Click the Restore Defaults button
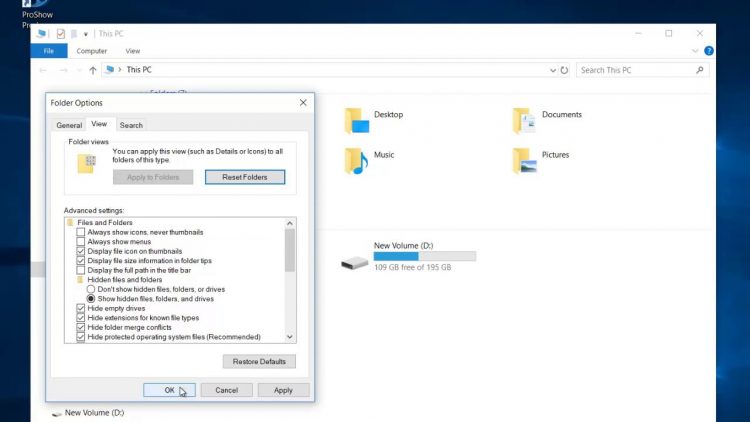 259,361
